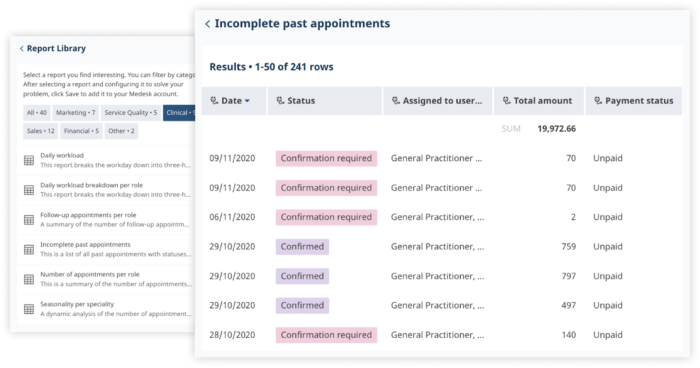This screenshot has width=700, height=368.
Task: Select the Service Quality category tab
Action: coord(131,113)
